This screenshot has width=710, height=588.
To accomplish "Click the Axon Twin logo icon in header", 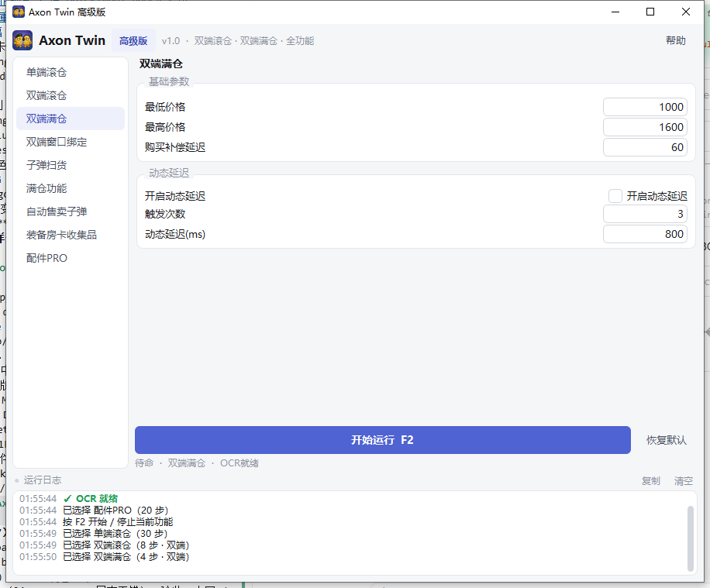I will coord(22,40).
